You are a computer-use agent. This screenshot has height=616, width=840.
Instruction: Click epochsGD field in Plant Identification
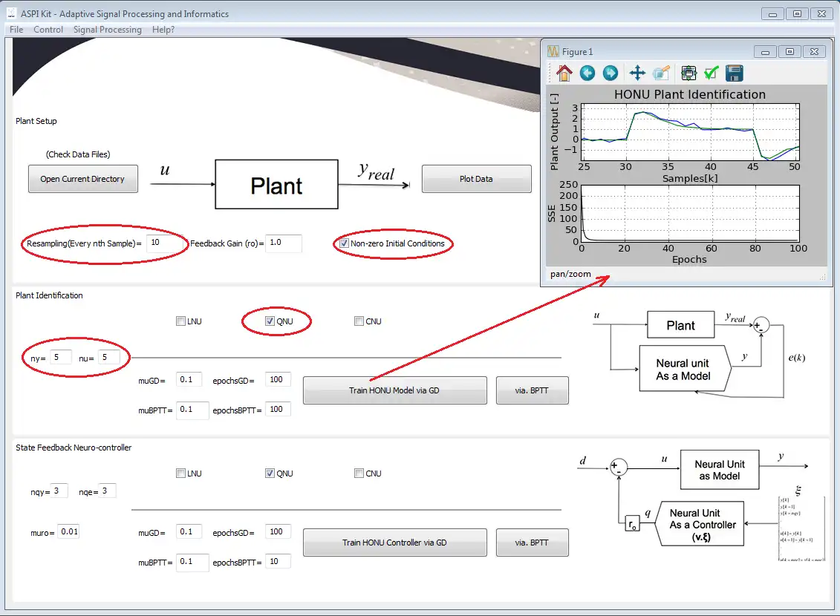click(x=279, y=380)
